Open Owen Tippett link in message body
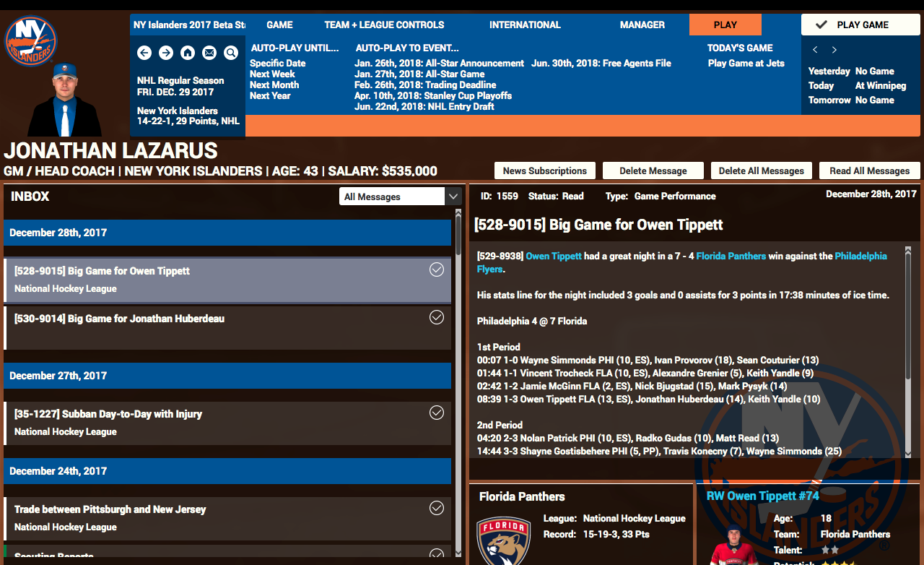Screen dimensions: 924x565 coord(554,256)
